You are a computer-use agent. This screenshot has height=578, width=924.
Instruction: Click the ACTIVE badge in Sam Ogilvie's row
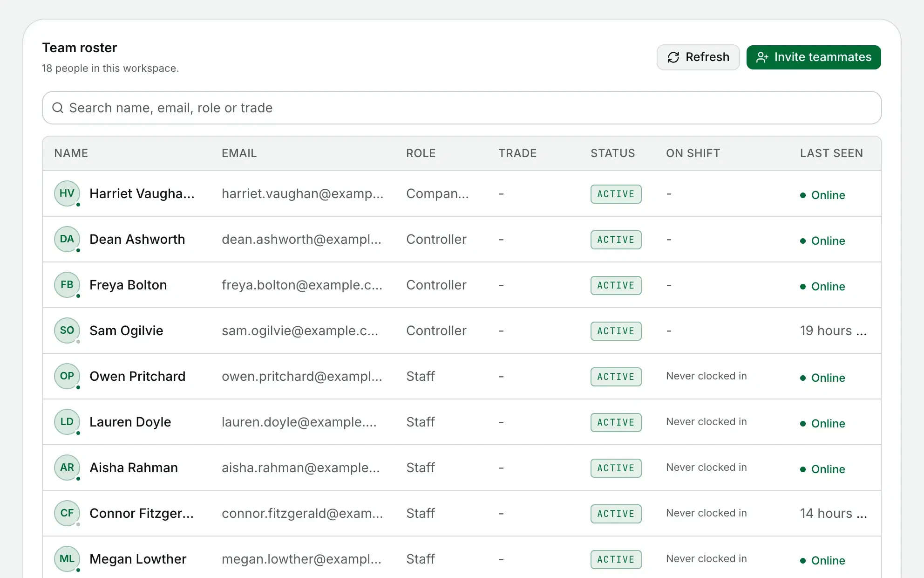[x=616, y=331]
